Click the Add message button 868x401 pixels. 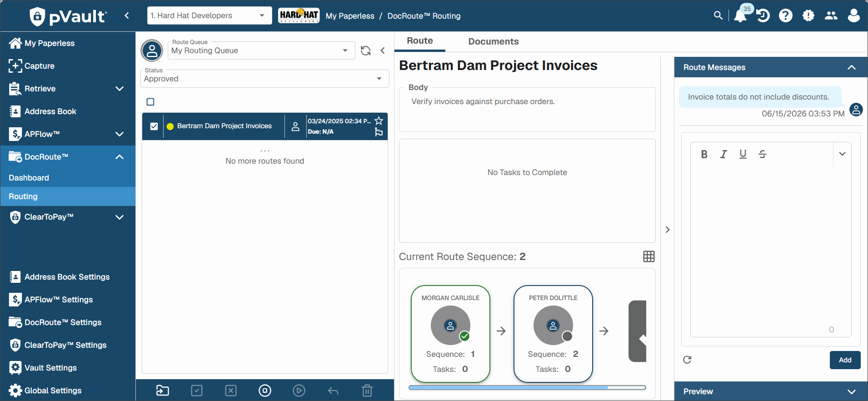click(845, 360)
